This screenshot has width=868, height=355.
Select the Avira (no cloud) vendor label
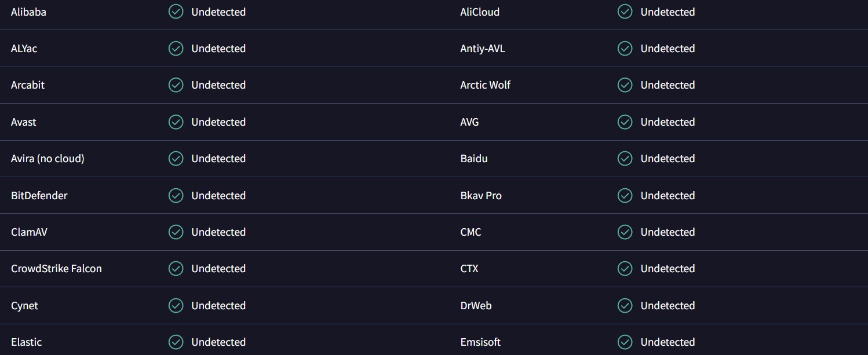(48, 158)
